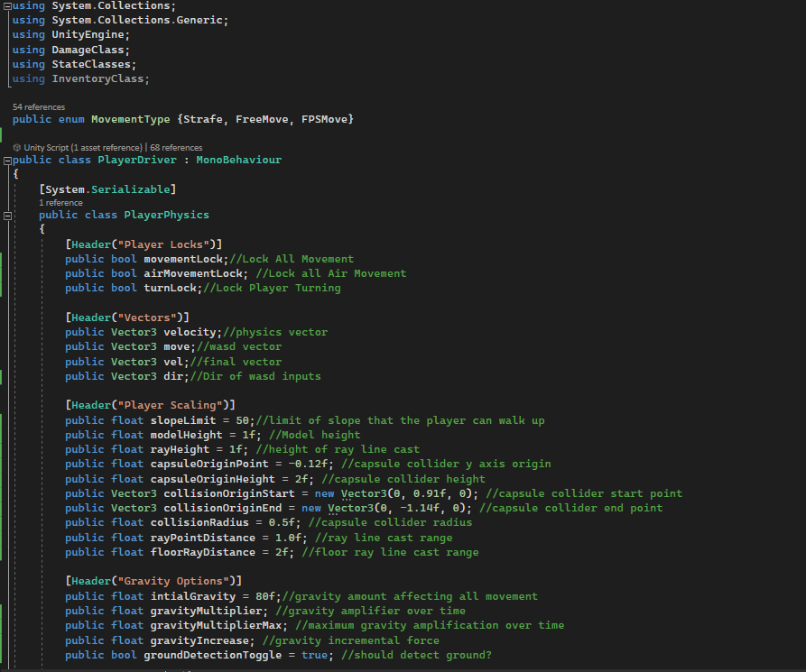The image size is (806, 672).
Task: Click 'StateClasses' in the using line
Action: pyautogui.click(x=91, y=64)
